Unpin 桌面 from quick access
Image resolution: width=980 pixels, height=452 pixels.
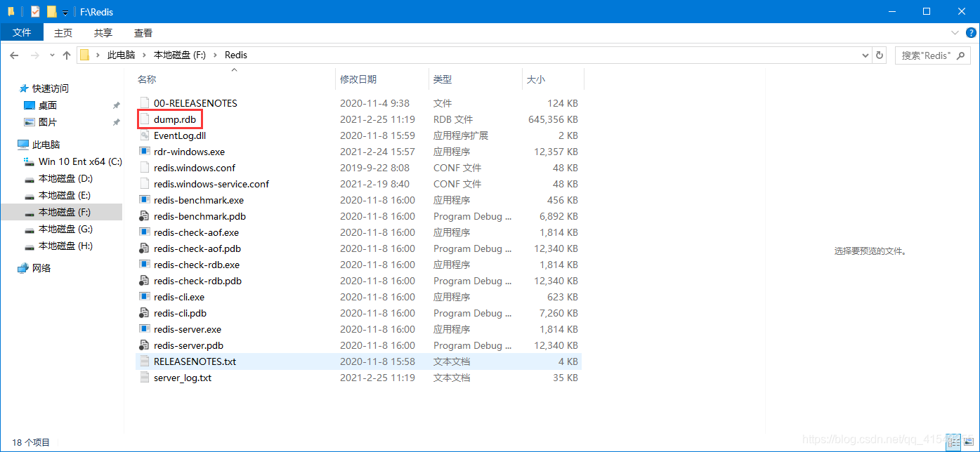pos(116,105)
